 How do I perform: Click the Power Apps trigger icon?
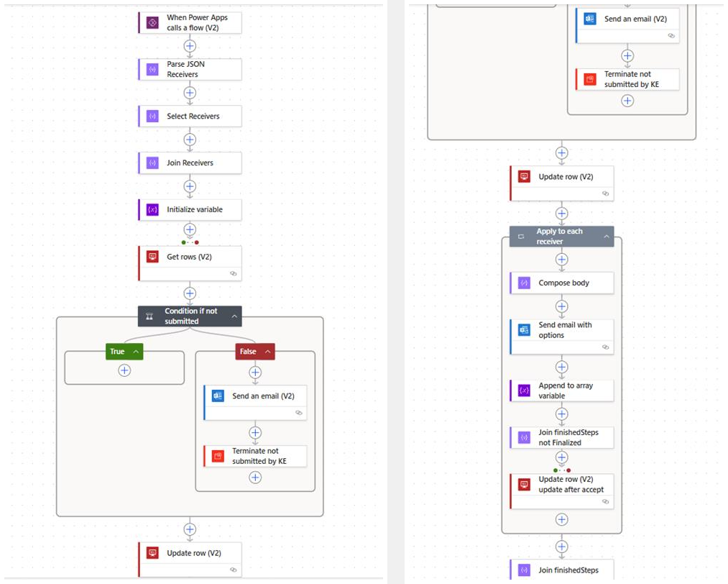click(x=152, y=23)
